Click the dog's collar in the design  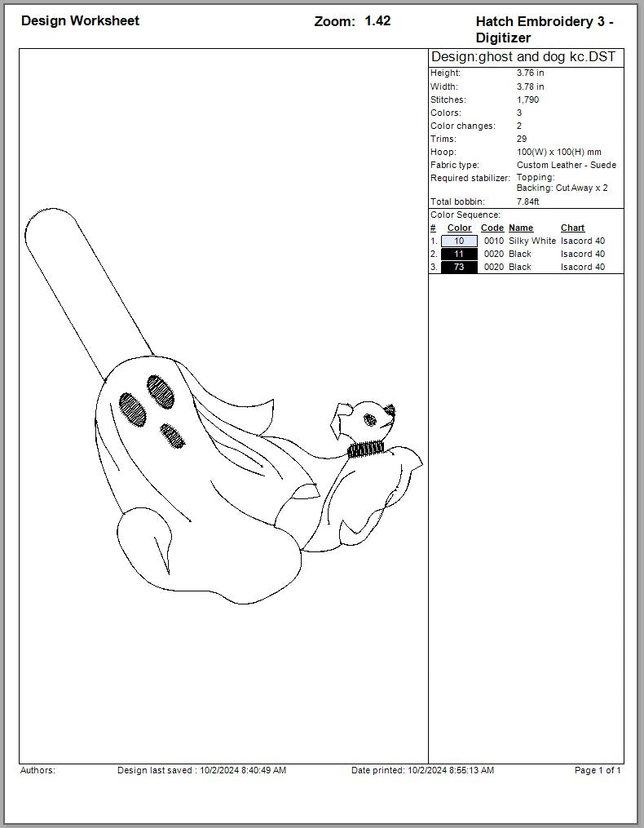[364, 449]
